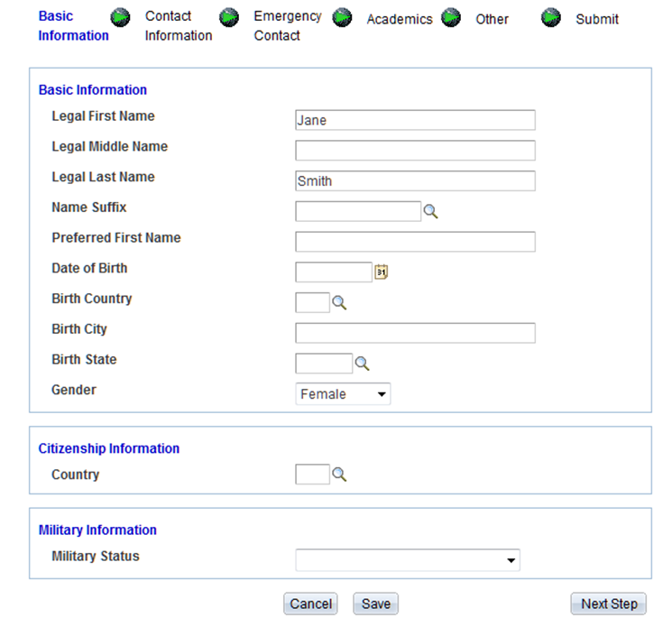Open the Name Suffix lookup magnifier
672x636 pixels.
pos(430,211)
